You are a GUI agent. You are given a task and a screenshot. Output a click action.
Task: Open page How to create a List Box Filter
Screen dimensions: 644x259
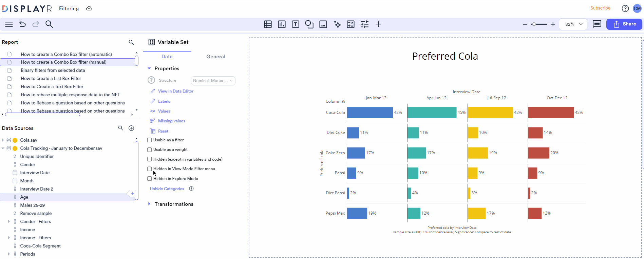point(51,78)
